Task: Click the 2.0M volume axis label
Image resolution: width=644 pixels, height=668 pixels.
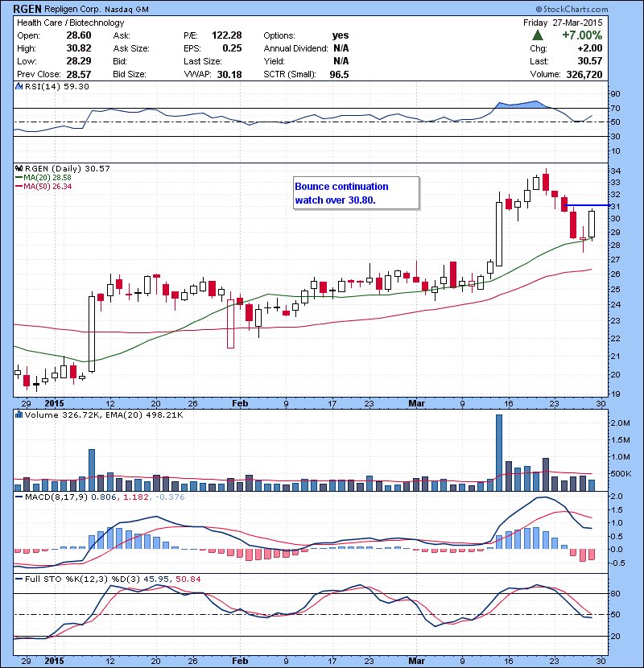Action: click(x=620, y=423)
